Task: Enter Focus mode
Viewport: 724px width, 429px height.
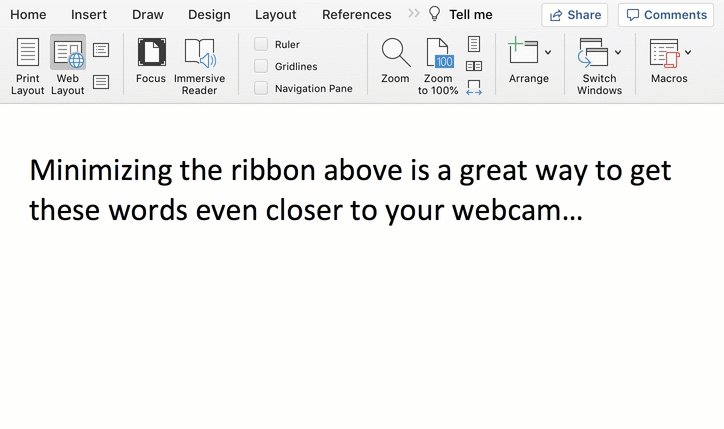Action: pyautogui.click(x=151, y=66)
